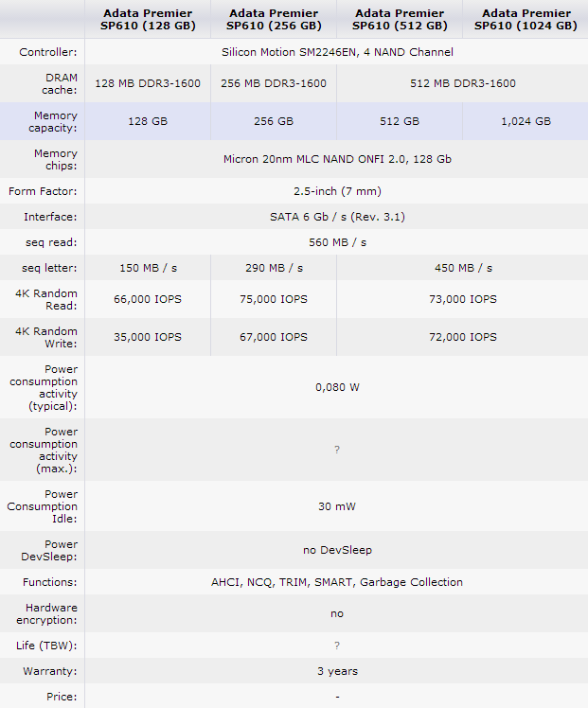Click the 256 GB capacity cell

tap(274, 121)
